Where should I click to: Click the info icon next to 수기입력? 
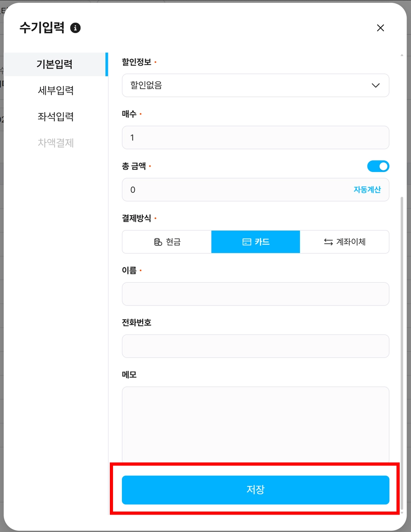click(x=75, y=28)
